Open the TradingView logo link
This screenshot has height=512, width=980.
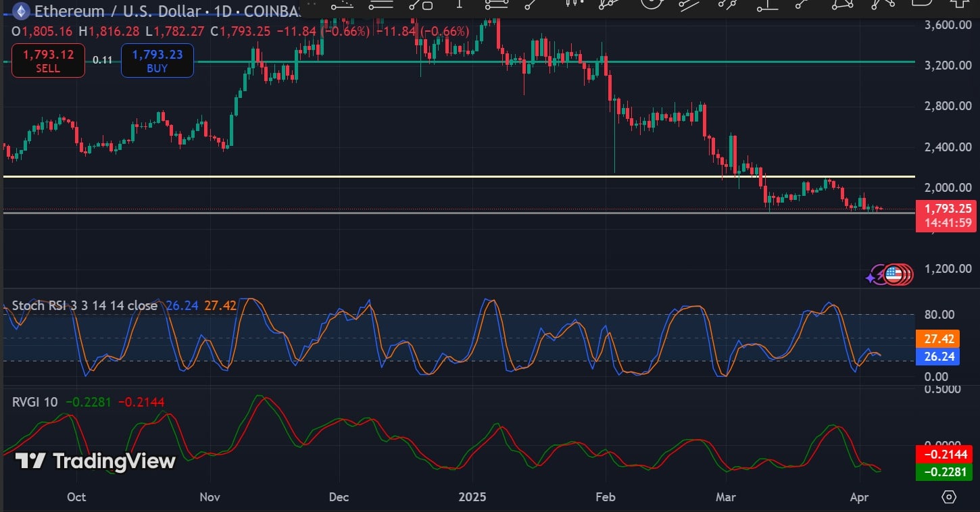point(95,461)
